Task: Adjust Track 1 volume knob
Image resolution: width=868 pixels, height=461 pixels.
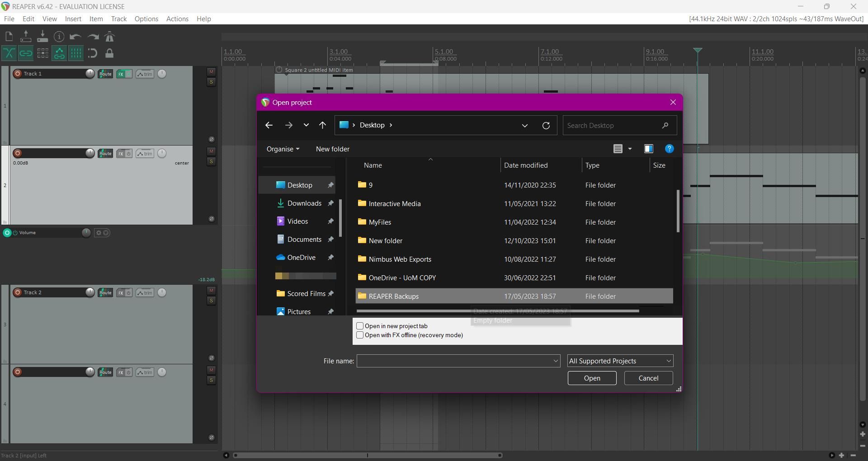Action: coord(90,74)
